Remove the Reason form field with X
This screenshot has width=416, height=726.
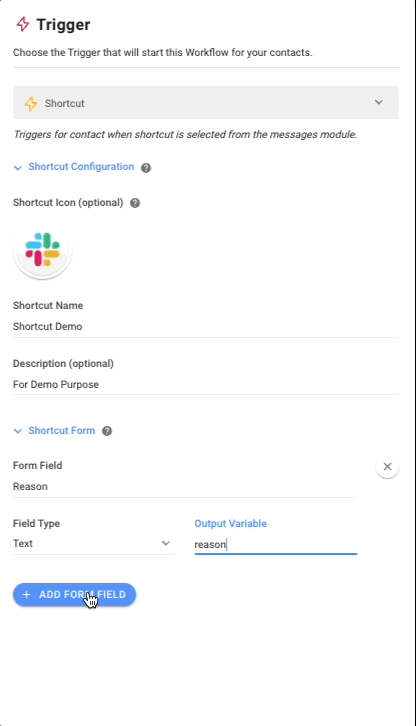[387, 467]
